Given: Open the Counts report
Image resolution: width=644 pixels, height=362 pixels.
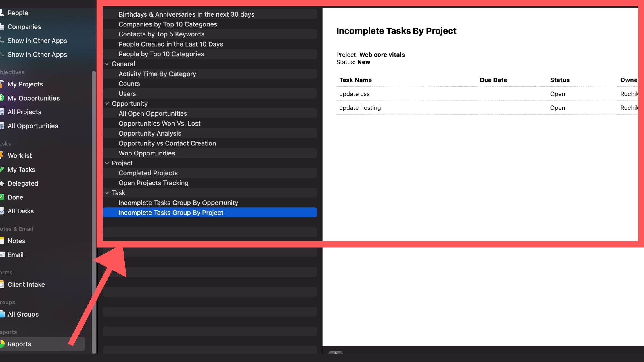Looking at the screenshot, I should 210,84.
